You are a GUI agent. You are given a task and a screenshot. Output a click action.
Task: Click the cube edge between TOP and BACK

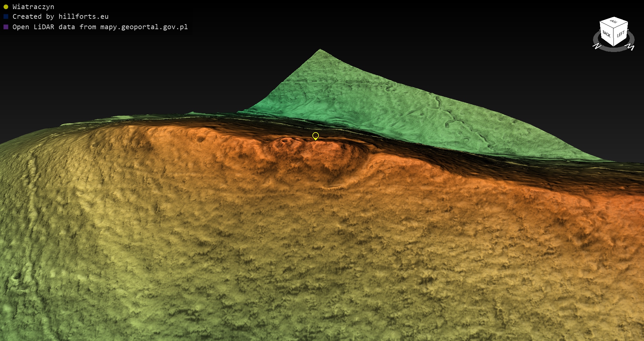click(606, 25)
